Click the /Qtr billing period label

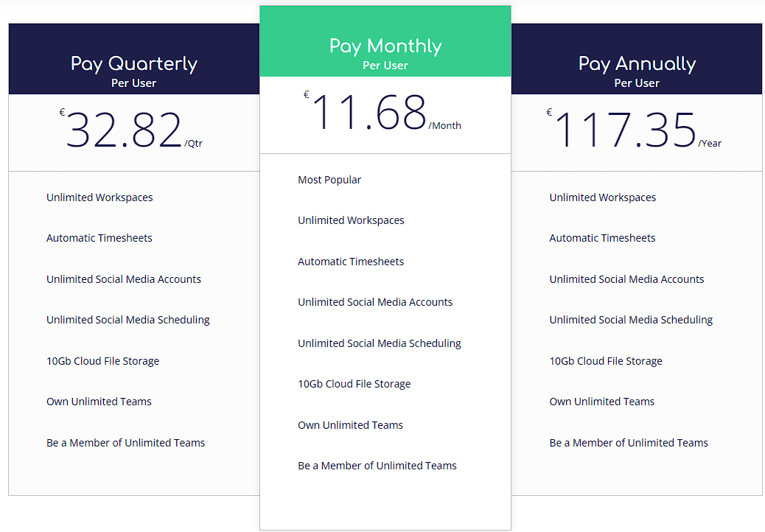(x=194, y=144)
